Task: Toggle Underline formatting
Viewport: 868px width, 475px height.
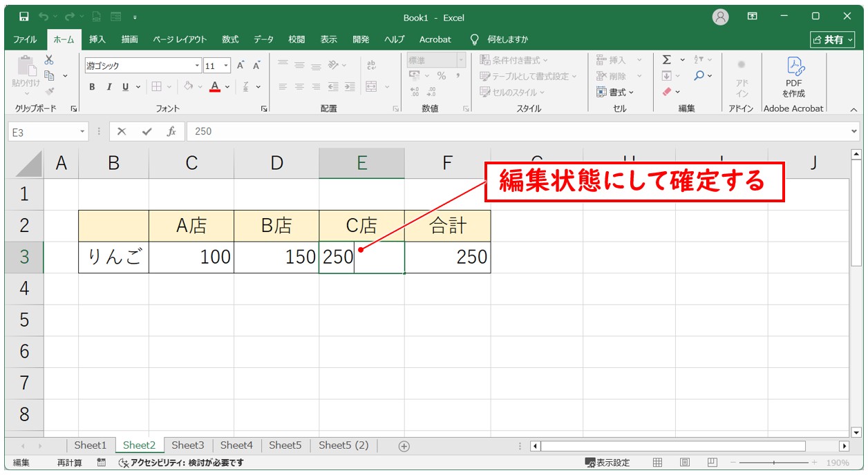Action: click(x=125, y=87)
